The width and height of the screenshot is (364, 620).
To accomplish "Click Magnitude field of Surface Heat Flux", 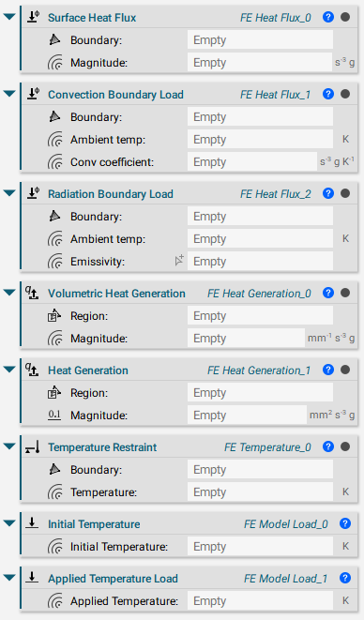I will [260, 63].
